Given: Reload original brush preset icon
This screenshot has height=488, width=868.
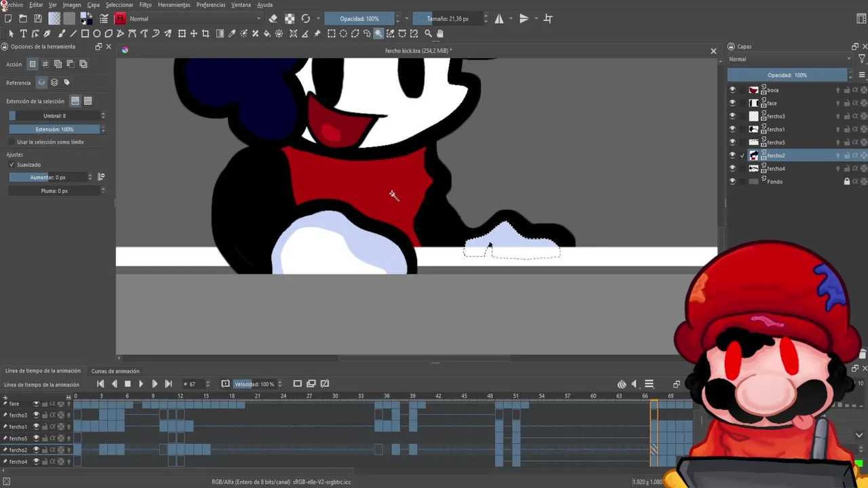Looking at the screenshot, I should [x=306, y=18].
